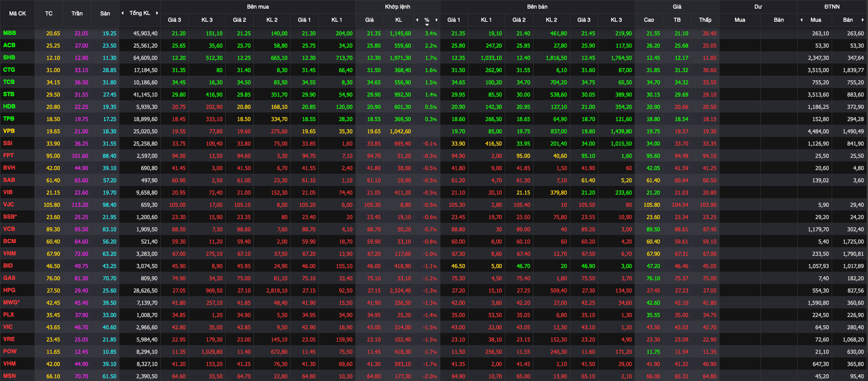
Task: Open SSB* stock symbol
Action: pos(10,217)
